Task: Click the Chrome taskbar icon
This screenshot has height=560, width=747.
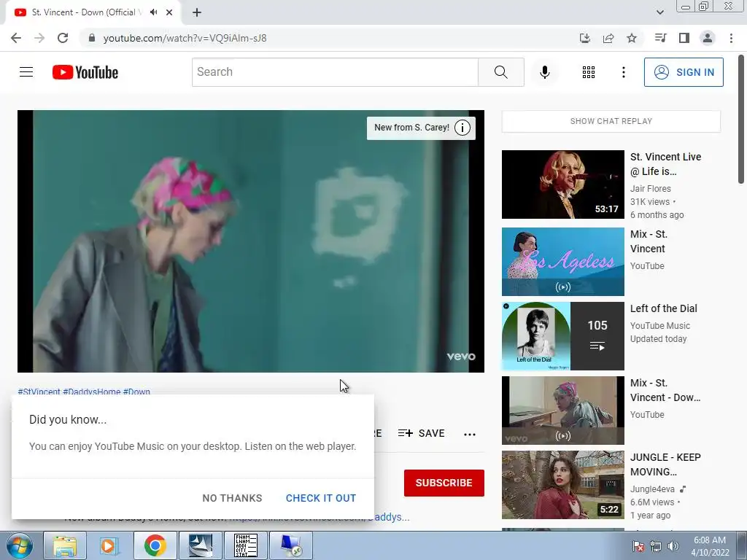Action: pyautogui.click(x=155, y=545)
